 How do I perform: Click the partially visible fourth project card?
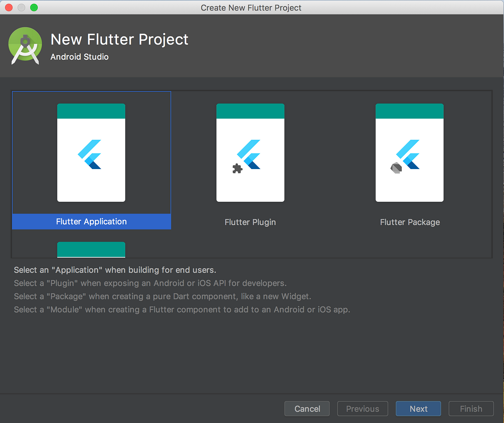pyautogui.click(x=91, y=250)
